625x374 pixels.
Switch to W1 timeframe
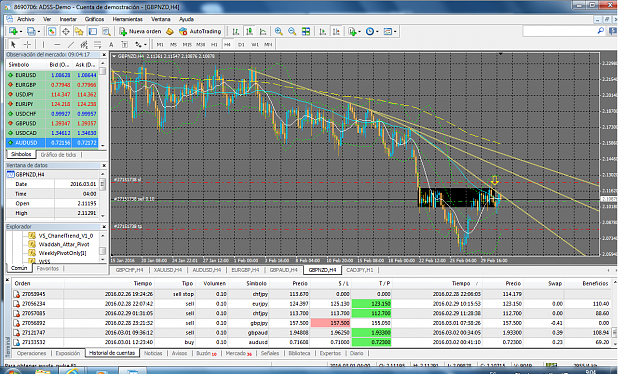coord(255,44)
